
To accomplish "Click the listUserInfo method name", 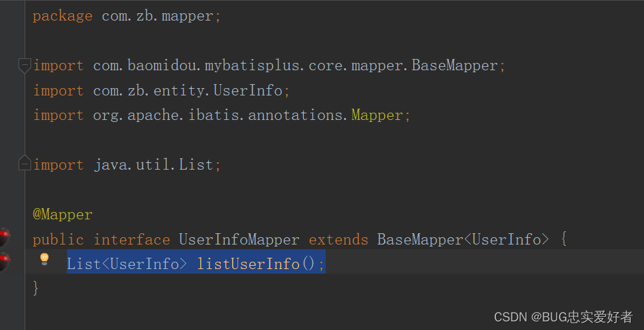I will pos(249,264).
